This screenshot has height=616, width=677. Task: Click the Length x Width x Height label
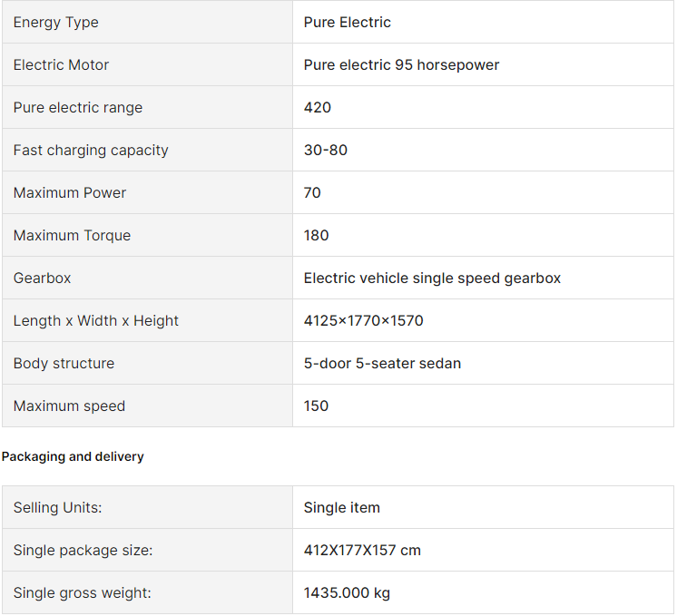[x=96, y=321]
